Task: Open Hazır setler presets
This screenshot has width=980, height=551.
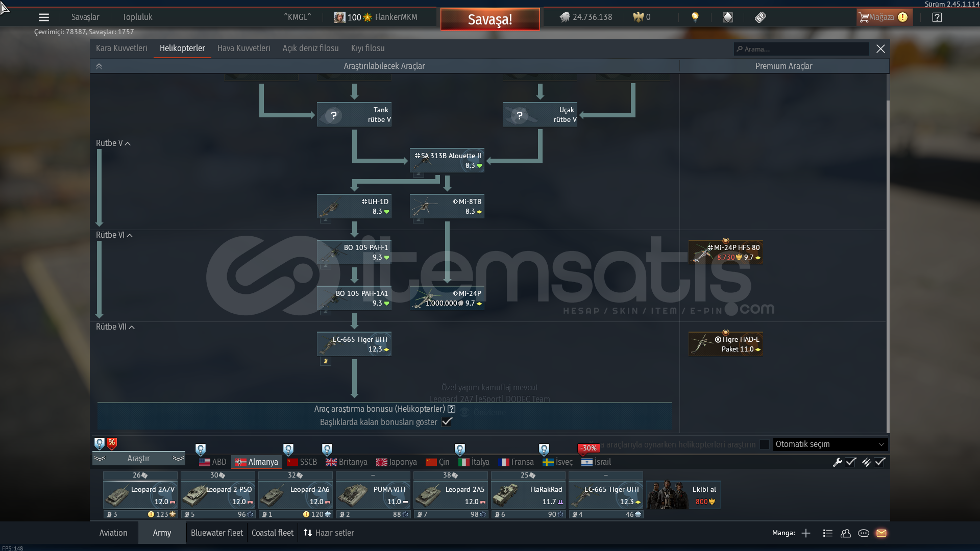Action: click(329, 533)
